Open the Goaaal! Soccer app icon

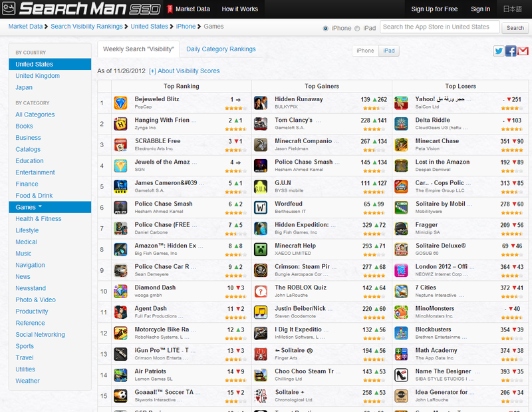(x=120, y=396)
